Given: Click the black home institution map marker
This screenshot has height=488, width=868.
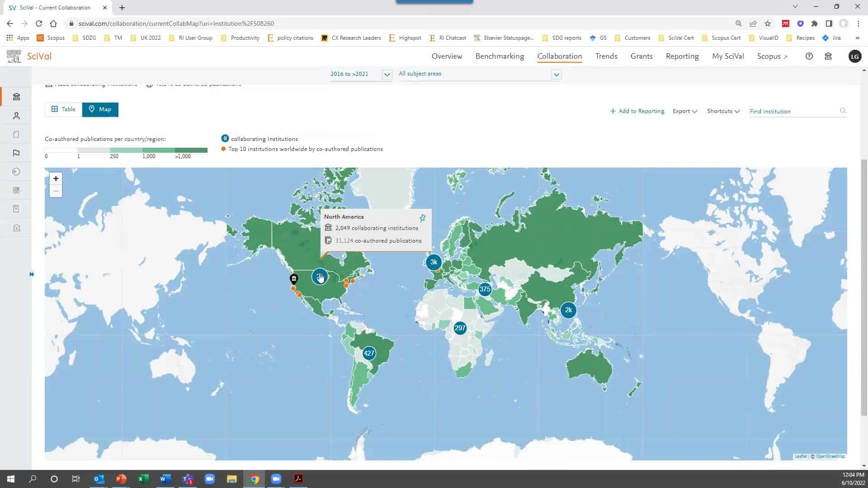Looking at the screenshot, I should pos(294,278).
